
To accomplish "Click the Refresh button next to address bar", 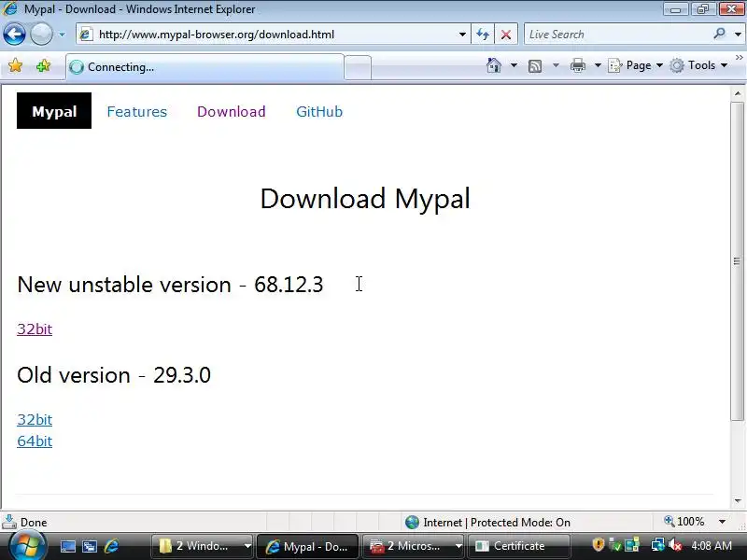I will point(483,35).
